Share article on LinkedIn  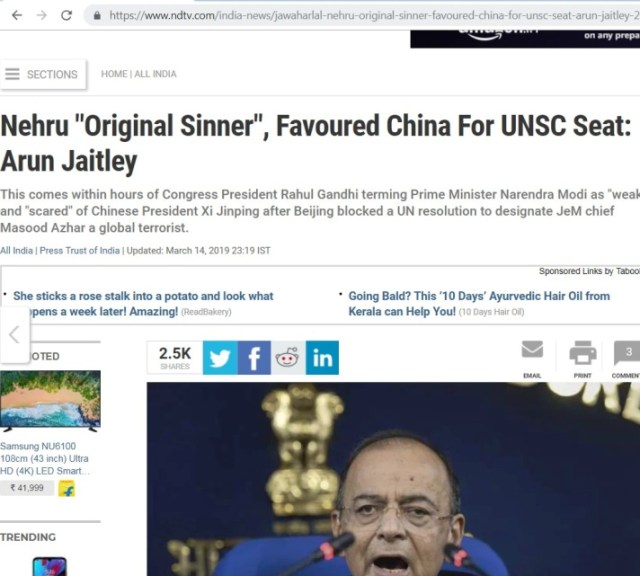pos(322,358)
